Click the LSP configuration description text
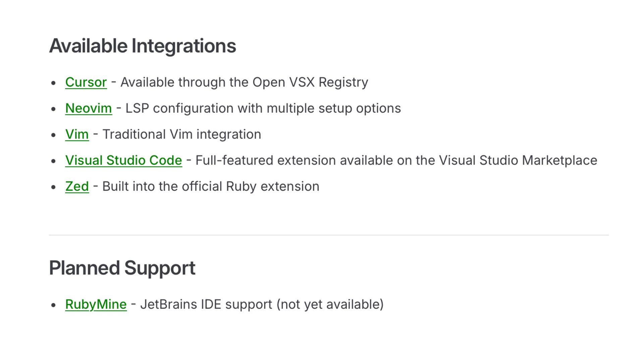This screenshot has height=362, width=644. point(263,108)
